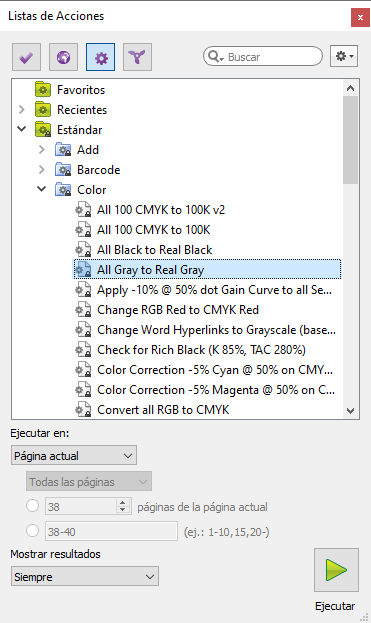This screenshot has height=623, width=371.
Task: Collapse the Estándar folder
Action: 22,129
